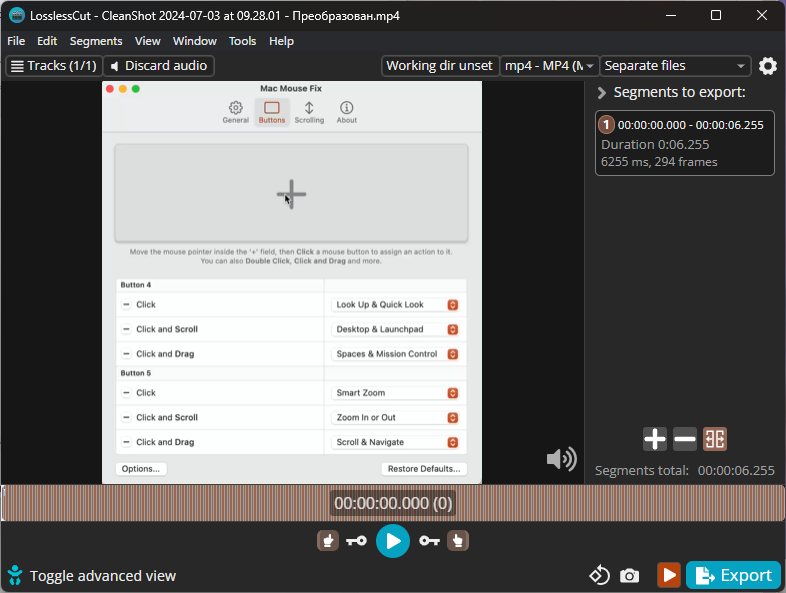Viewport: 786px width, 593px height.
Task: Open the Edit menu
Action: [x=47, y=41]
